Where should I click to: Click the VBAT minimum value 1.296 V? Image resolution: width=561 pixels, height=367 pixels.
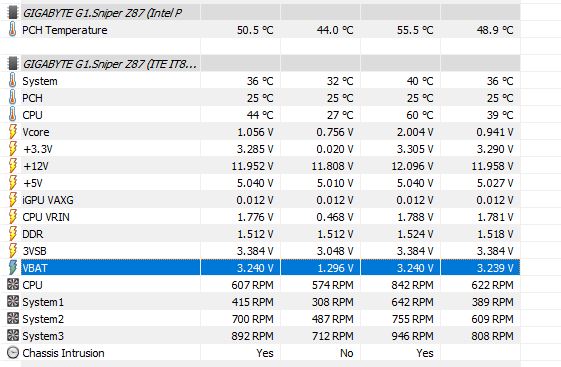click(335, 268)
